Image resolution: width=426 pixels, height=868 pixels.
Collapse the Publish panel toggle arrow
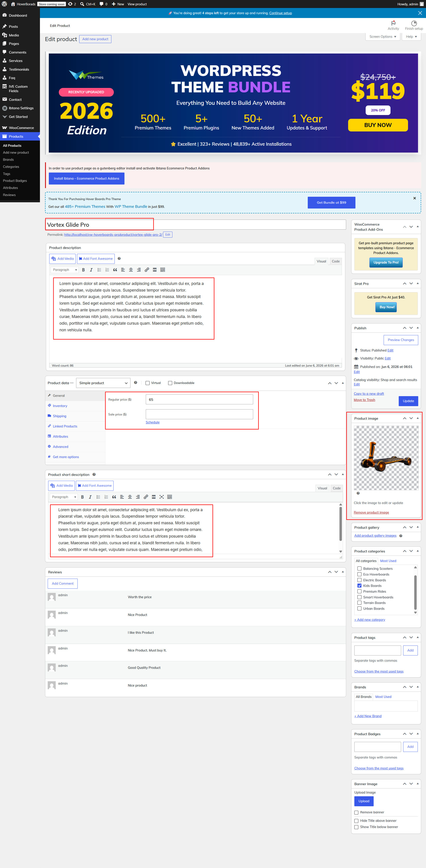(418, 328)
